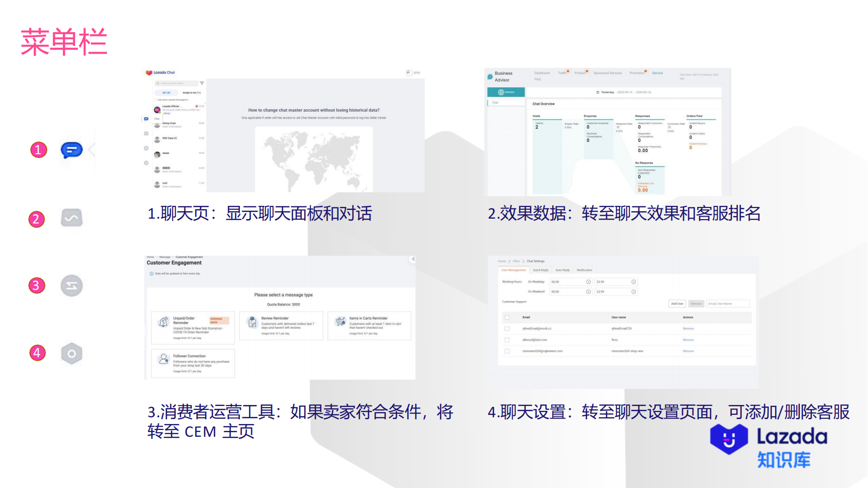
Task: Open the On Weekend start time field
Action: 571,292
